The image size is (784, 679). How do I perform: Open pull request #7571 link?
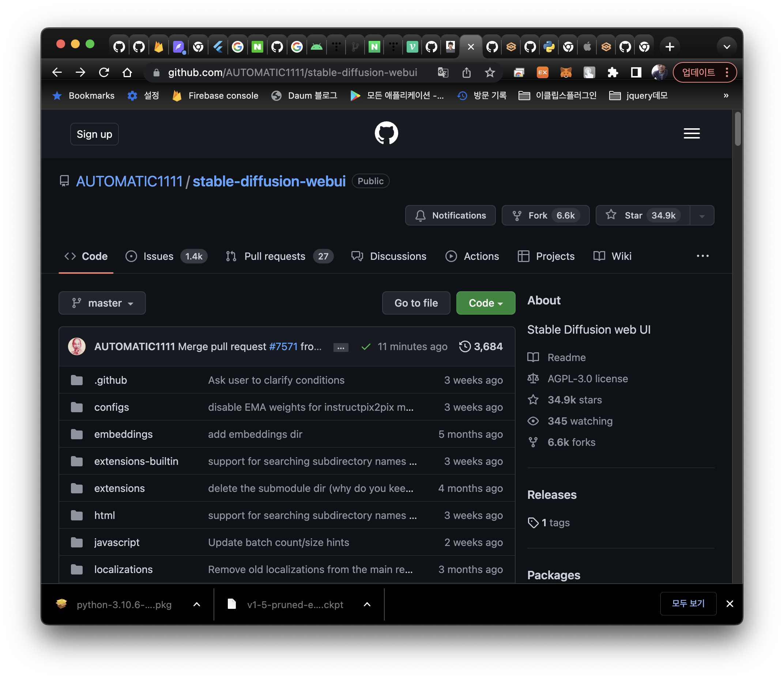(x=283, y=346)
